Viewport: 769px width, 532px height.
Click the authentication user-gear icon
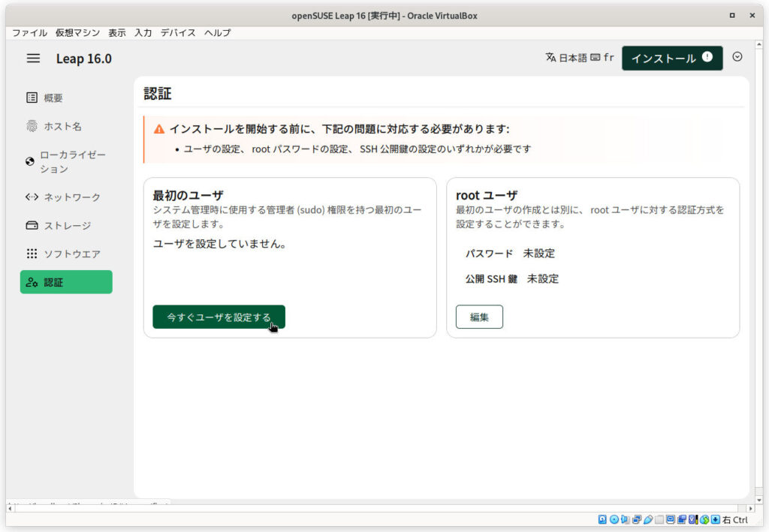32,282
